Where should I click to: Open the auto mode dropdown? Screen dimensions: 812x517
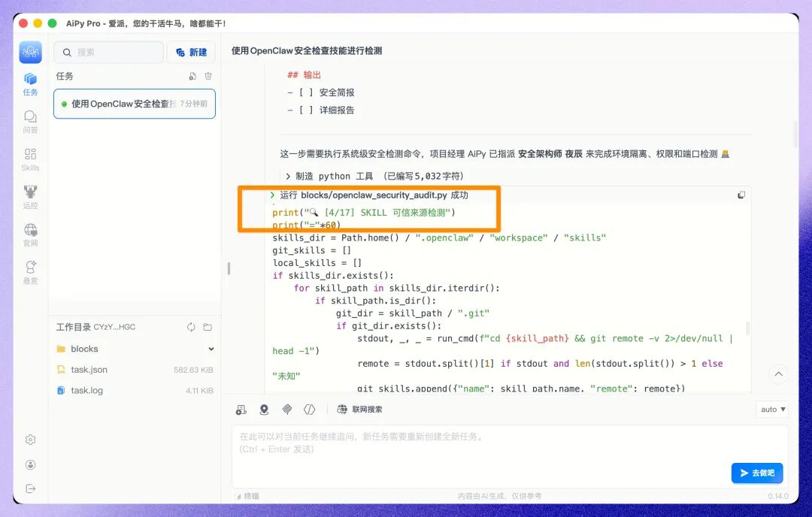772,410
